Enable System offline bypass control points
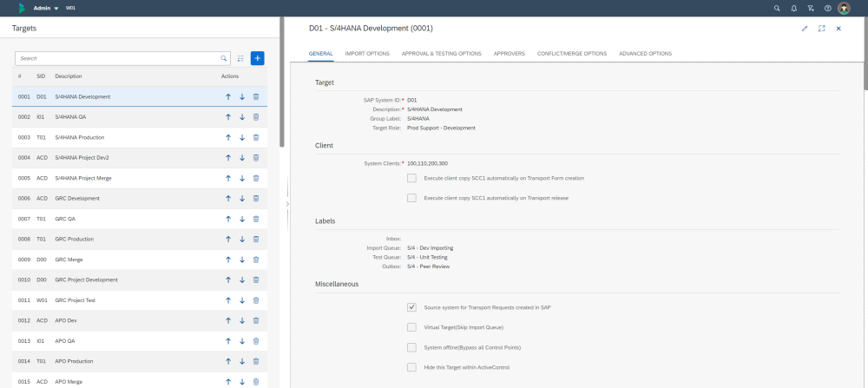This screenshot has width=868, height=388. point(411,347)
